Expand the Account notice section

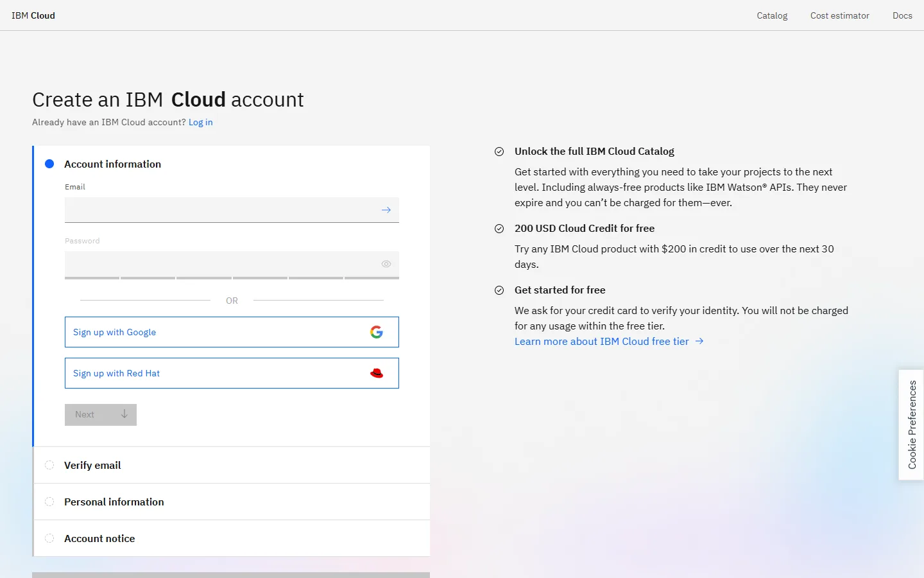(x=232, y=538)
